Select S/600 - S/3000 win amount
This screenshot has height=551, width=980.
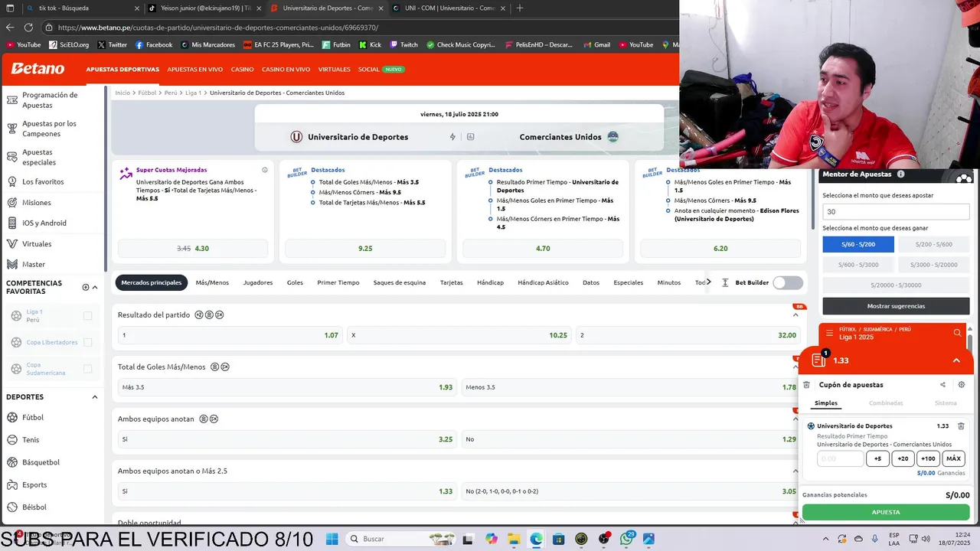pyautogui.click(x=858, y=265)
